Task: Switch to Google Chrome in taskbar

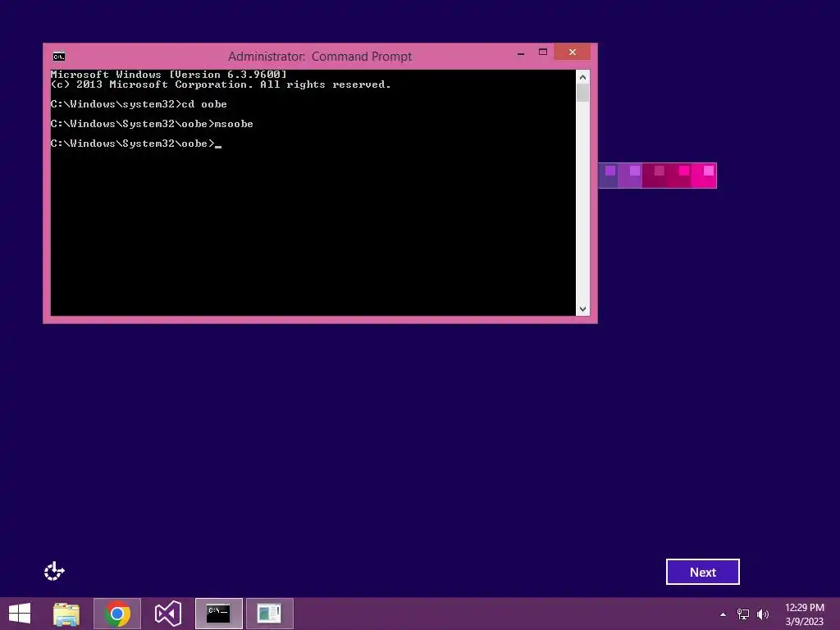Action: [117, 614]
